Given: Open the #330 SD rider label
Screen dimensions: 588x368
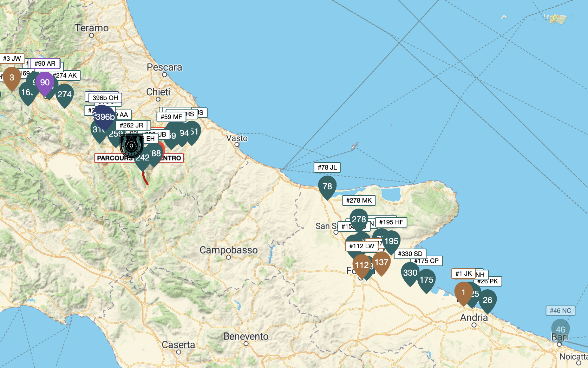Looking at the screenshot, I should click(410, 254).
